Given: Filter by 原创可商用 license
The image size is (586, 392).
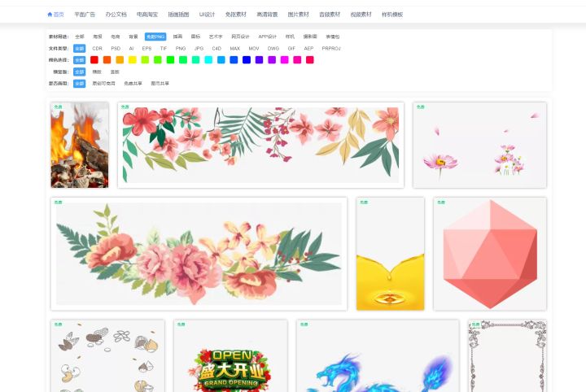Looking at the screenshot, I should 104,83.
